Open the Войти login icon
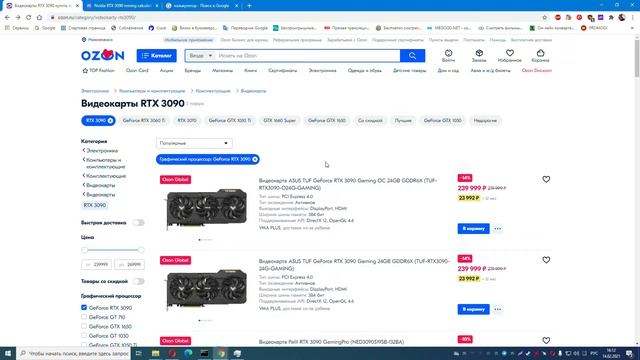This screenshot has width=640, height=360. [448, 56]
